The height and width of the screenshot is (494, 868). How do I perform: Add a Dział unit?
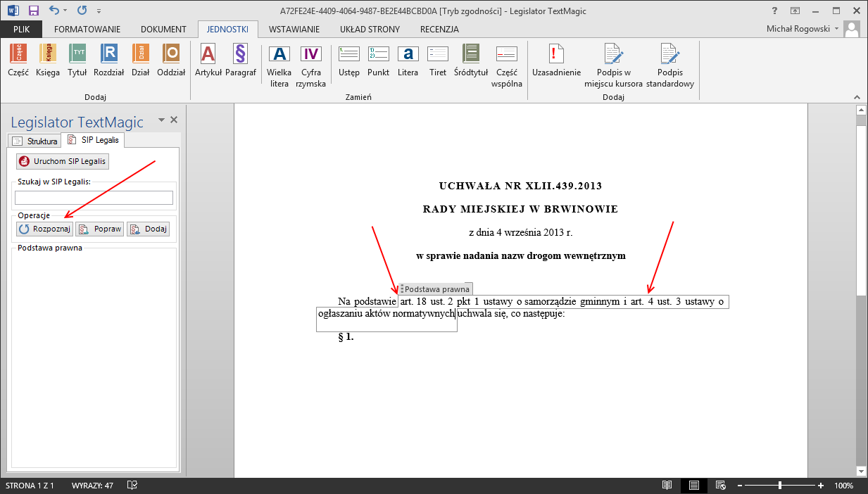[141, 60]
